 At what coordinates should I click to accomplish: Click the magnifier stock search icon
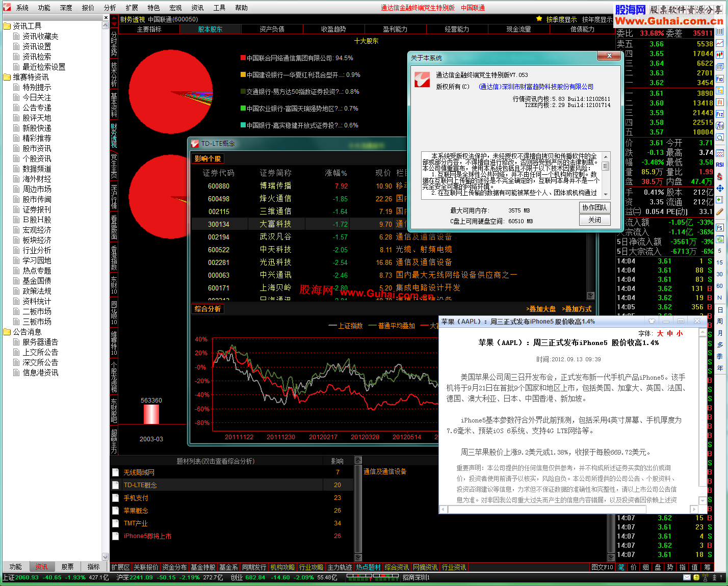pyautogui.click(x=720, y=138)
